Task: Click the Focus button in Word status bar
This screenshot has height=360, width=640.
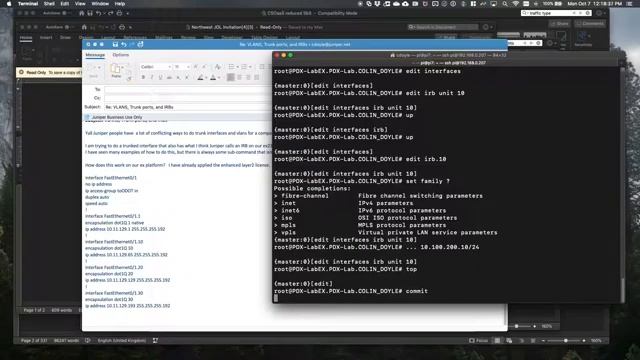Action: 478,340
